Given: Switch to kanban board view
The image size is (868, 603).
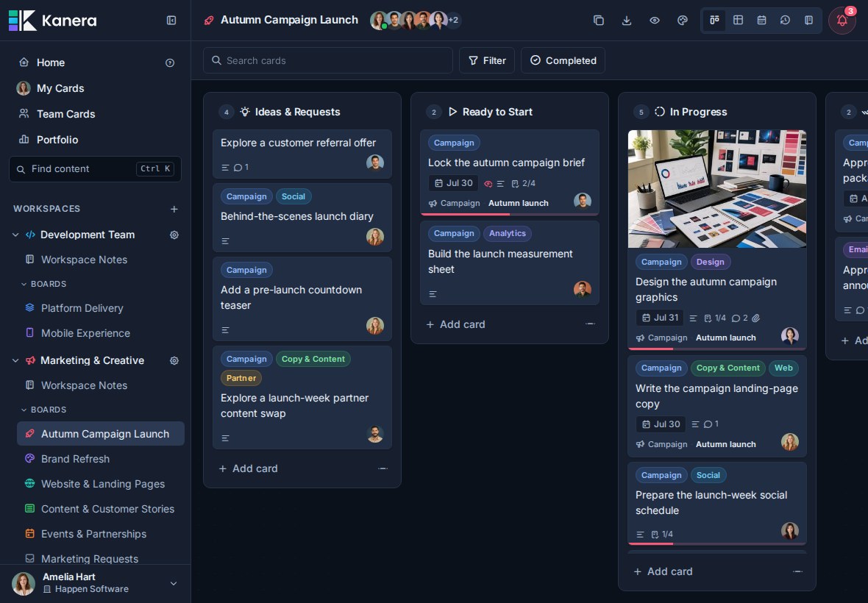Looking at the screenshot, I should 715,21.
